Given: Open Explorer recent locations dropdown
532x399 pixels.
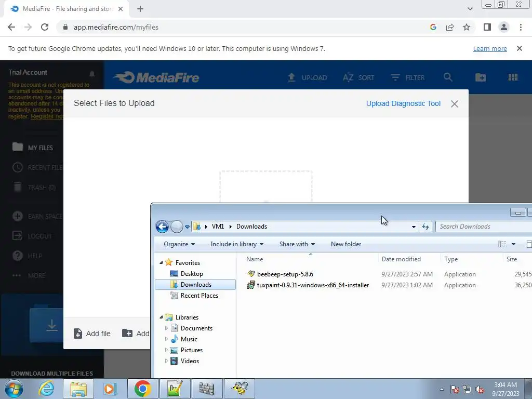Looking at the screenshot, I should [x=187, y=227].
